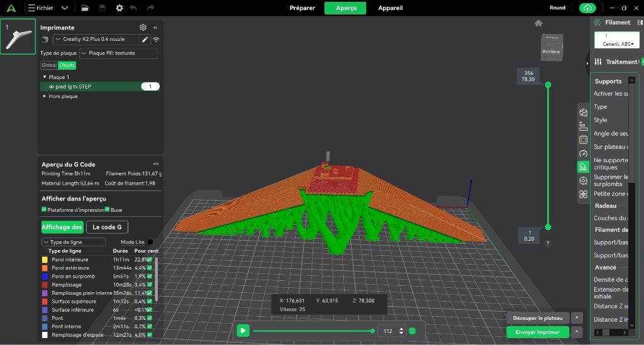This screenshot has height=345, width=644.
Task: Select the strength layers settings icon
Action: [583, 126]
